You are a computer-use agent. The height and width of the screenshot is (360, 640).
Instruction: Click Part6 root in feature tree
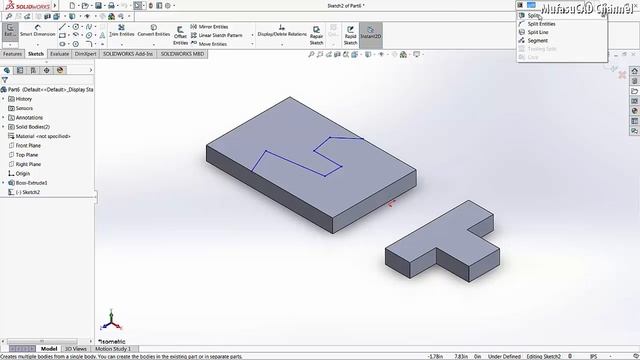[x=47, y=89]
